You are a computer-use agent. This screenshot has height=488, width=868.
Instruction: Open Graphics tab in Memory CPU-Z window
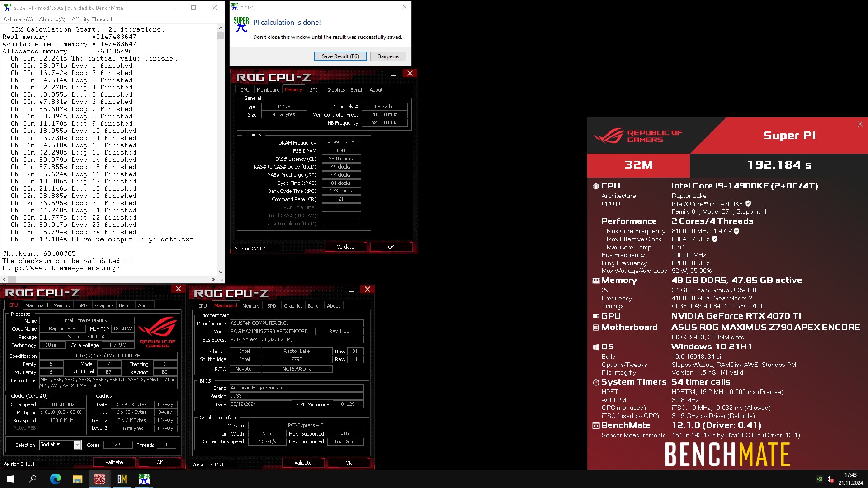[x=335, y=90]
